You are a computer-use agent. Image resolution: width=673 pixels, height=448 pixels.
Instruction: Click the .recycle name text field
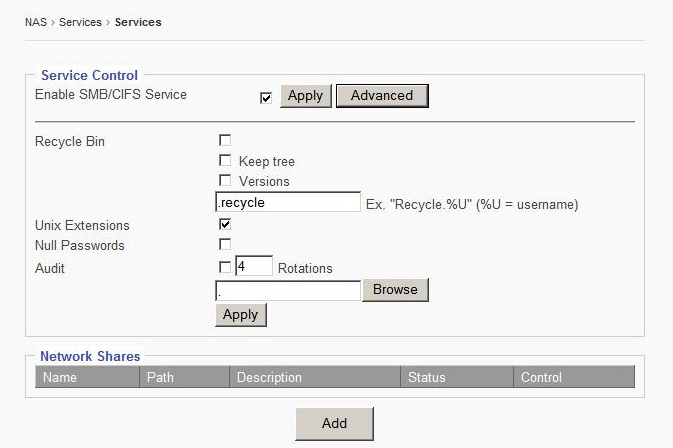288,203
